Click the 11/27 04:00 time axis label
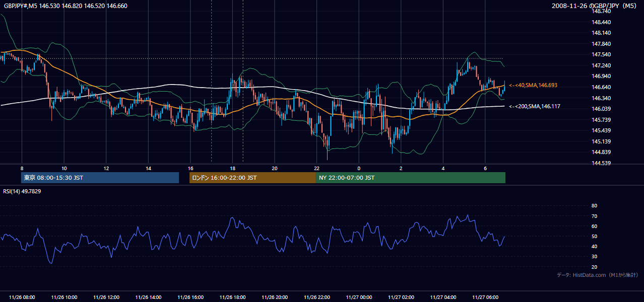This screenshot has width=644, height=302. (443, 297)
